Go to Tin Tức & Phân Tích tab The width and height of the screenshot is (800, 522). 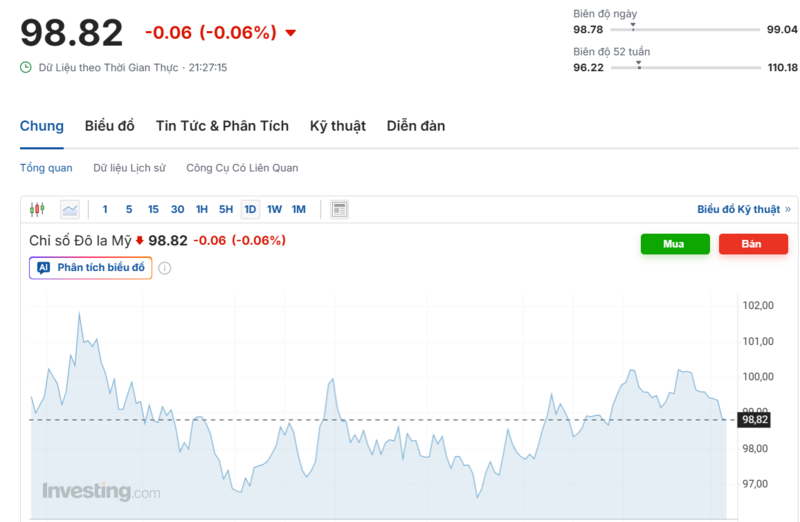click(222, 126)
